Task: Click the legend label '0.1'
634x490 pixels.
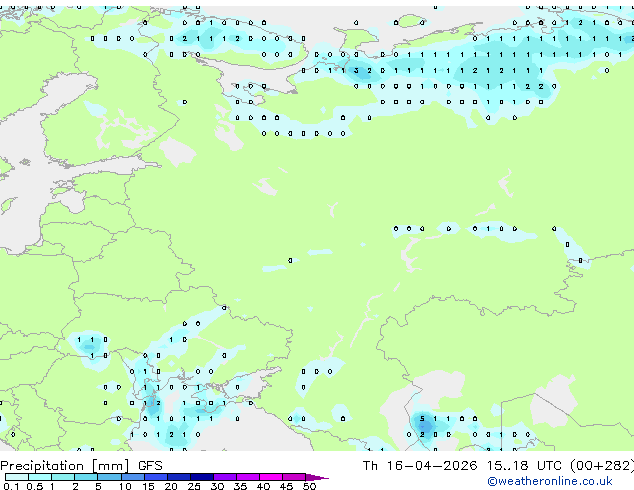Action: [11, 486]
